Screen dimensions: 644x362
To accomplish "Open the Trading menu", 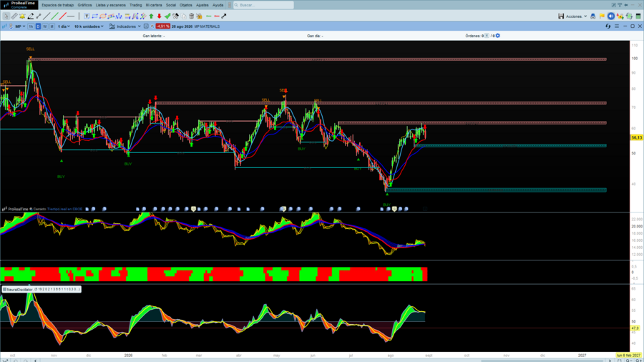I will click(135, 5).
